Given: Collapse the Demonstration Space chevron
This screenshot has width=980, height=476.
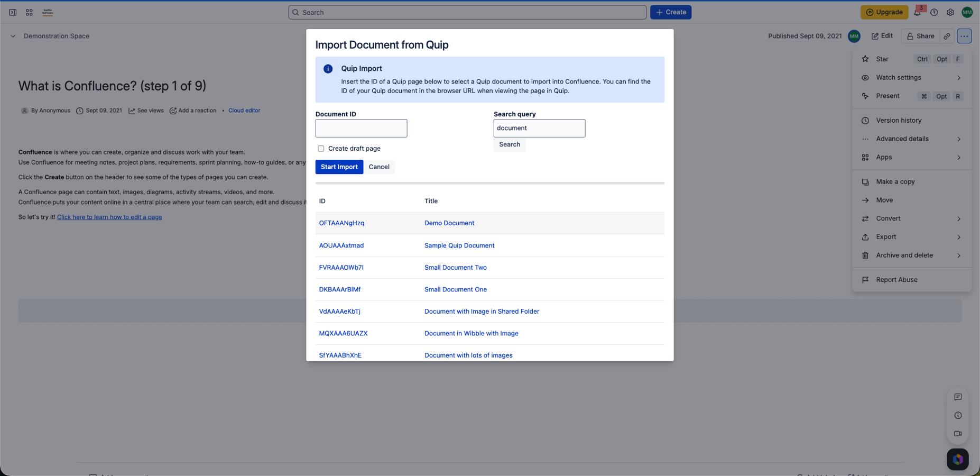Looking at the screenshot, I should pos(13,36).
